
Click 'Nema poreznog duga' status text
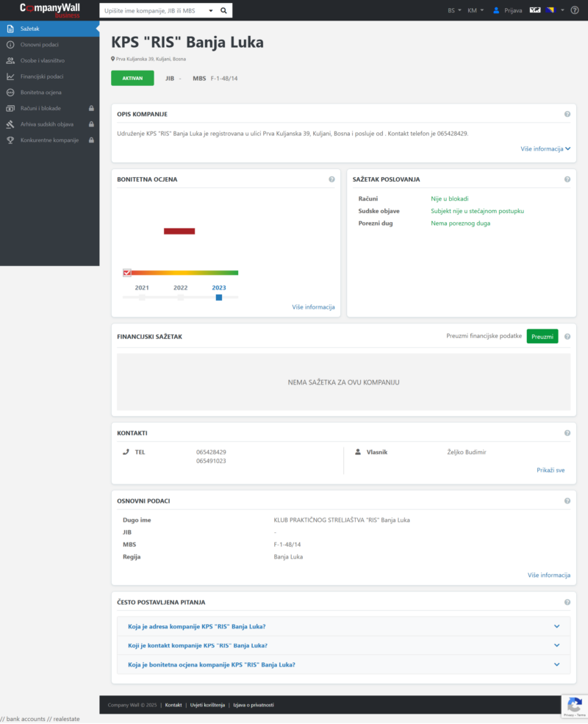pyautogui.click(x=461, y=223)
